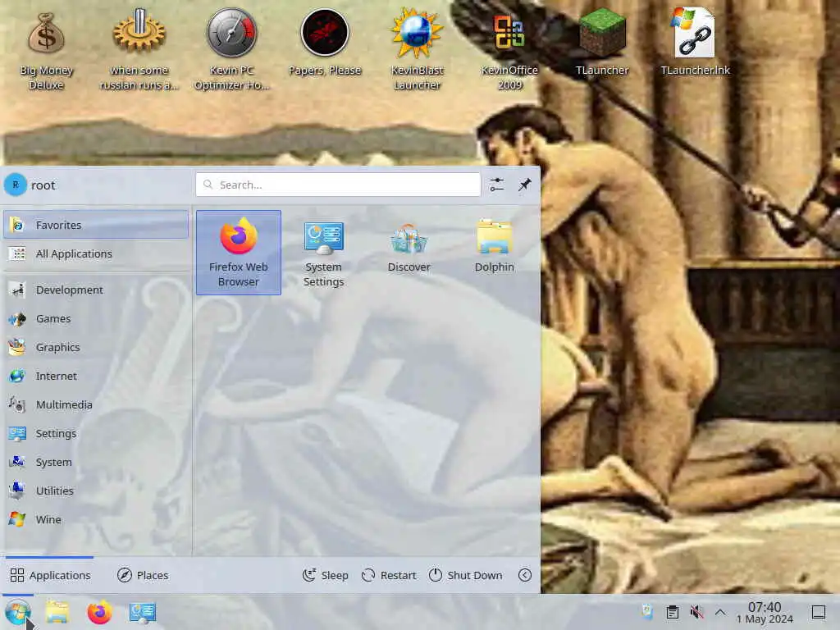840x630 pixels.
Task: Switch to the Applications tab
Action: point(50,575)
